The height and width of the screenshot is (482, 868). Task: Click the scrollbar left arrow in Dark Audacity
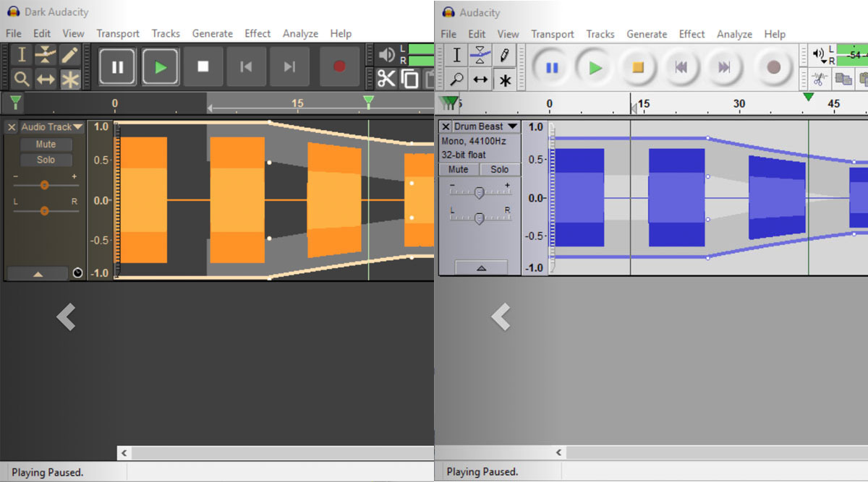pyautogui.click(x=124, y=452)
